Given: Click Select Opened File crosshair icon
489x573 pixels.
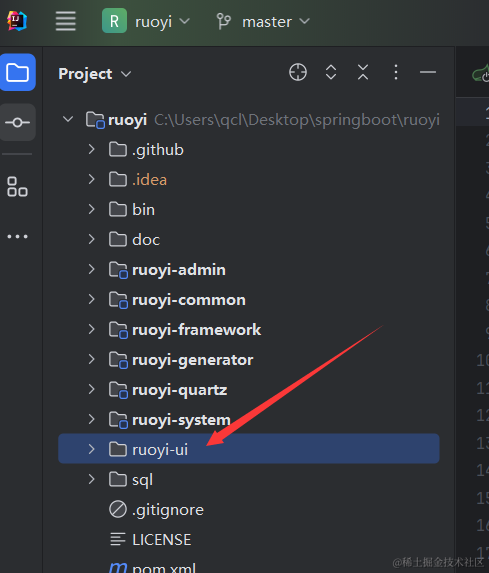Looking at the screenshot, I should 298,72.
